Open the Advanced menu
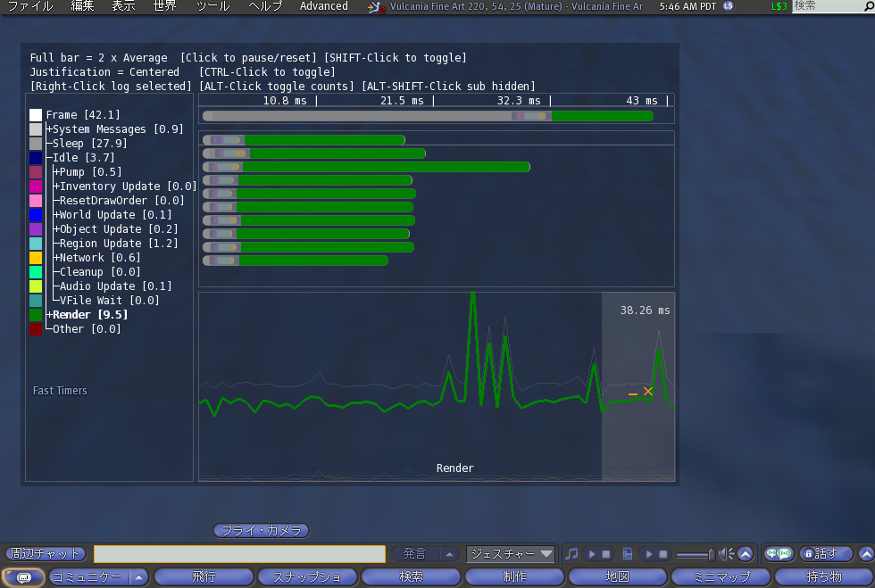875x588 pixels. (x=323, y=6)
